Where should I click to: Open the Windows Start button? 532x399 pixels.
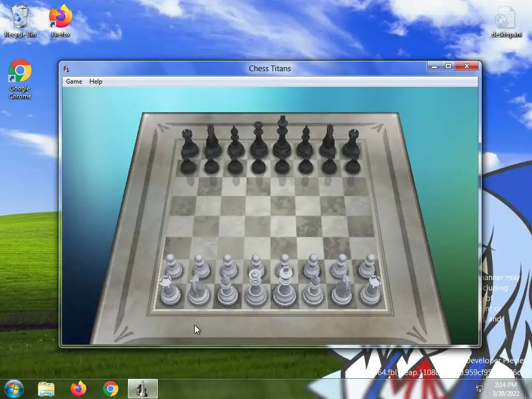(14, 389)
